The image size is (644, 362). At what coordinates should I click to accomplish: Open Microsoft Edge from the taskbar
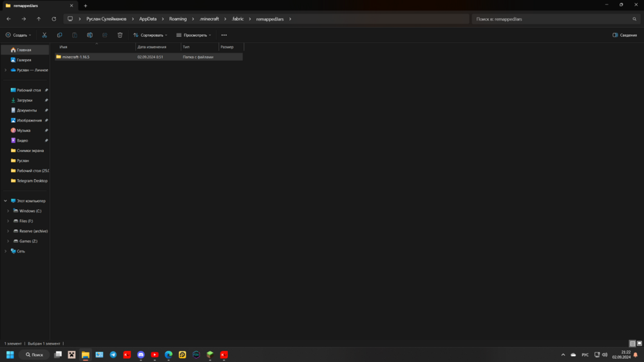tap(168, 355)
